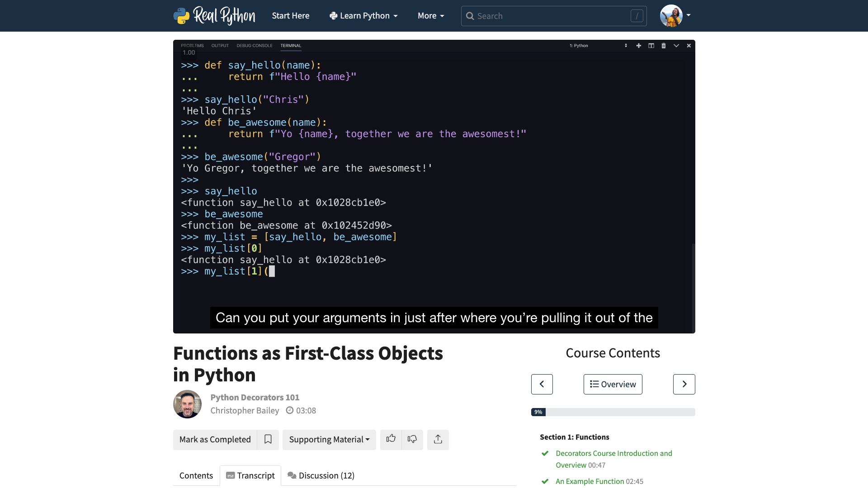Image resolution: width=868 pixels, height=488 pixels.
Task: Go to previous lesson arrow
Action: [542, 384]
